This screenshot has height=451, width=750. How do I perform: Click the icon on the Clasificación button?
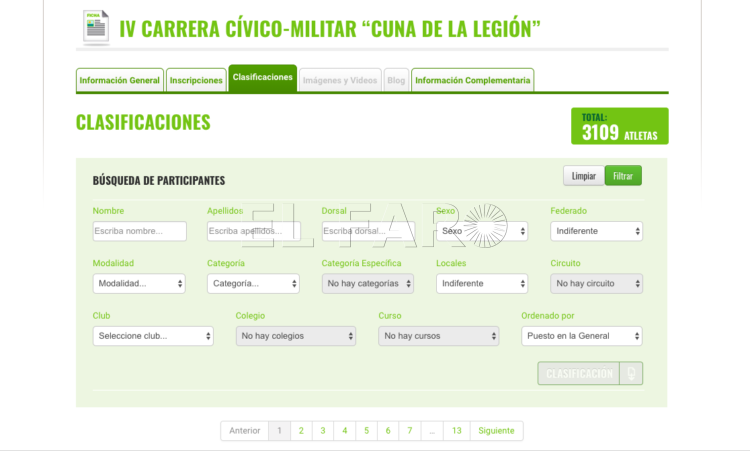(x=630, y=373)
